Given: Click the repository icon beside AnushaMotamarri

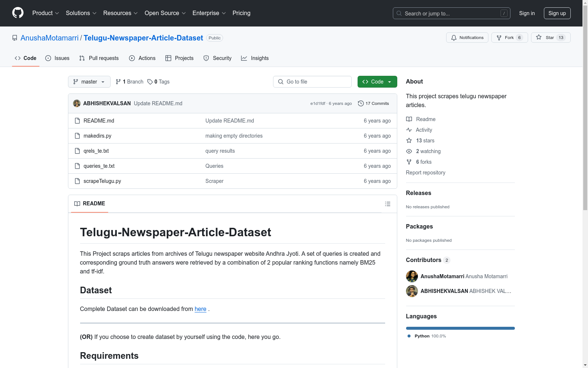Looking at the screenshot, I should point(15,38).
